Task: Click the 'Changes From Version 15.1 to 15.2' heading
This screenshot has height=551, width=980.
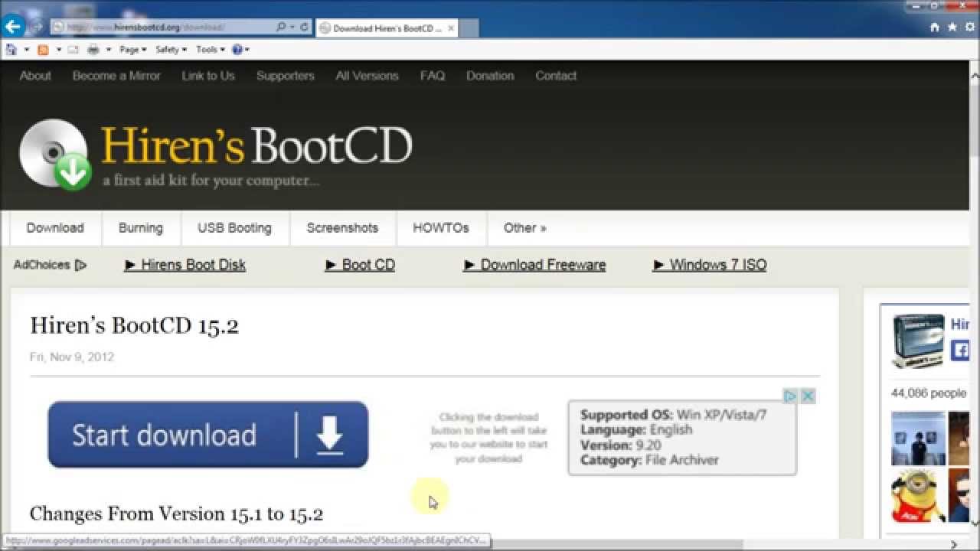Action: [177, 514]
